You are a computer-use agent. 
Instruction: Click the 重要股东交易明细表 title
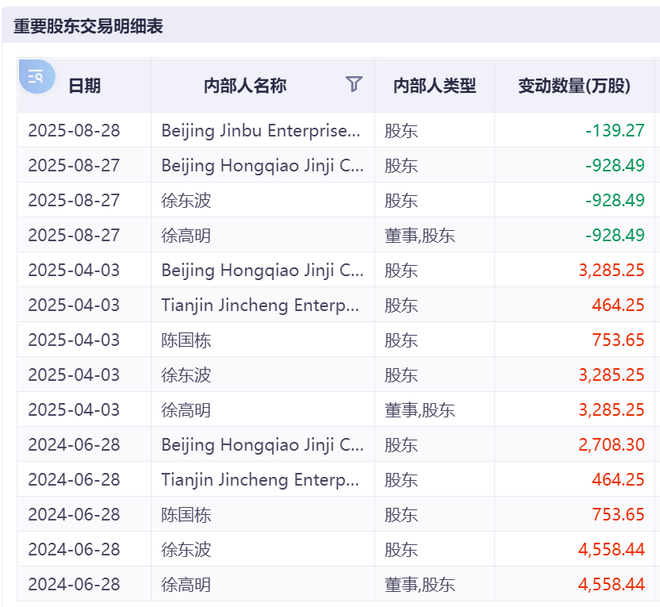tap(88, 27)
